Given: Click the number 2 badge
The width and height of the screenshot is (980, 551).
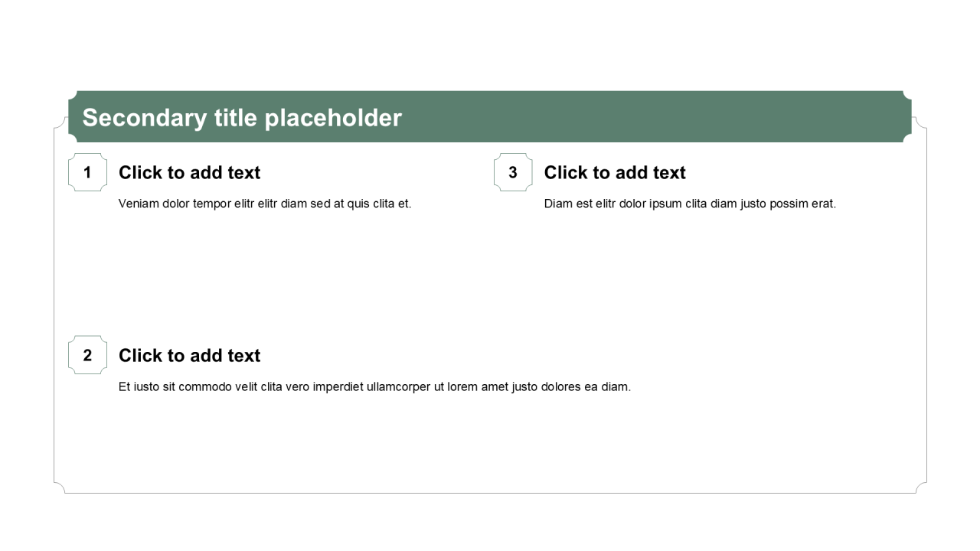Looking at the screenshot, I should click(87, 355).
